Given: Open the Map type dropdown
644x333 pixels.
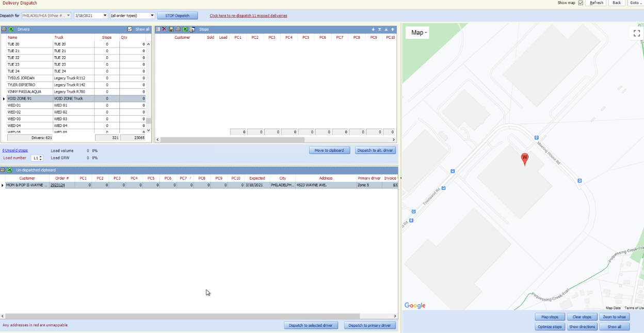Looking at the screenshot, I should pyautogui.click(x=417, y=33).
